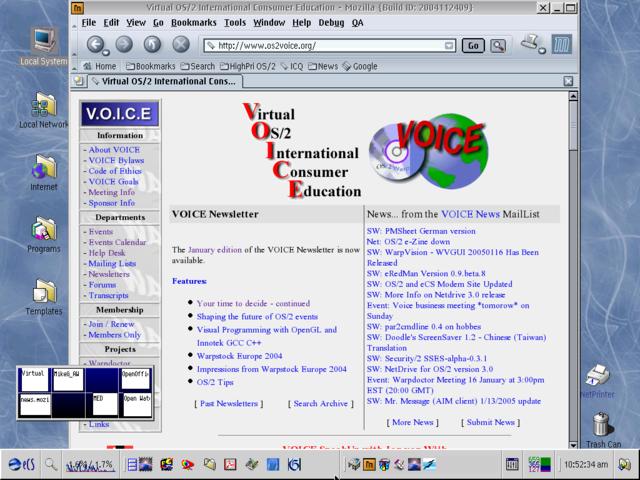The height and width of the screenshot is (480, 640).
Task: Click the Back navigation button
Action: tap(96, 44)
